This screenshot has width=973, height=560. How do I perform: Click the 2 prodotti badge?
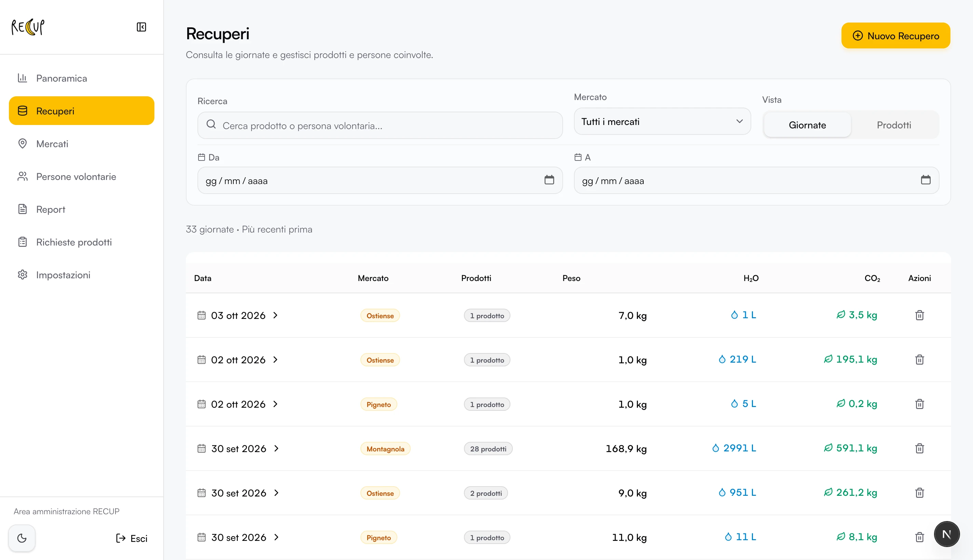tap(485, 493)
